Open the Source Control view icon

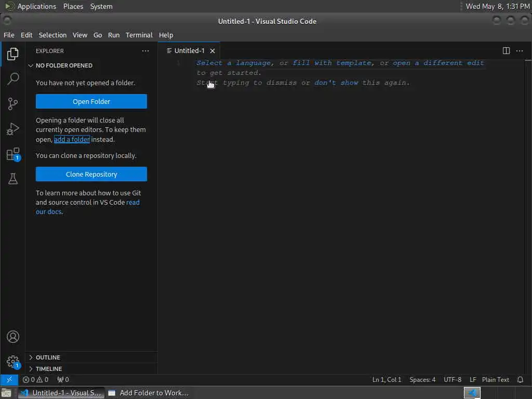tap(12, 104)
